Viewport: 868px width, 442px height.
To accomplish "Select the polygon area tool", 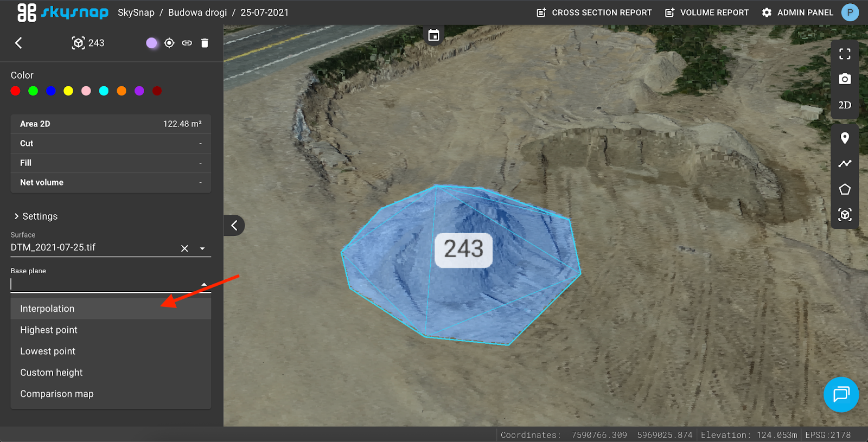I will [x=845, y=189].
